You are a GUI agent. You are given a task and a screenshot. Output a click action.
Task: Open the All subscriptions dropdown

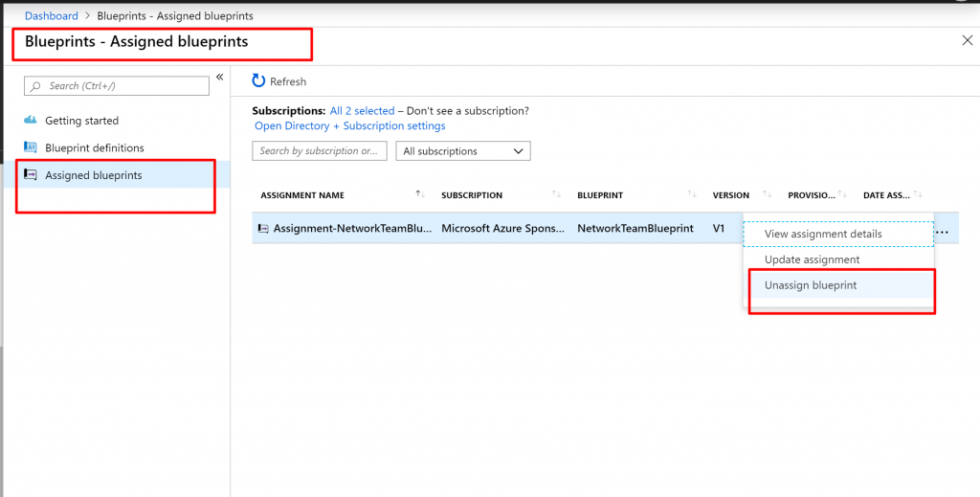tap(463, 151)
